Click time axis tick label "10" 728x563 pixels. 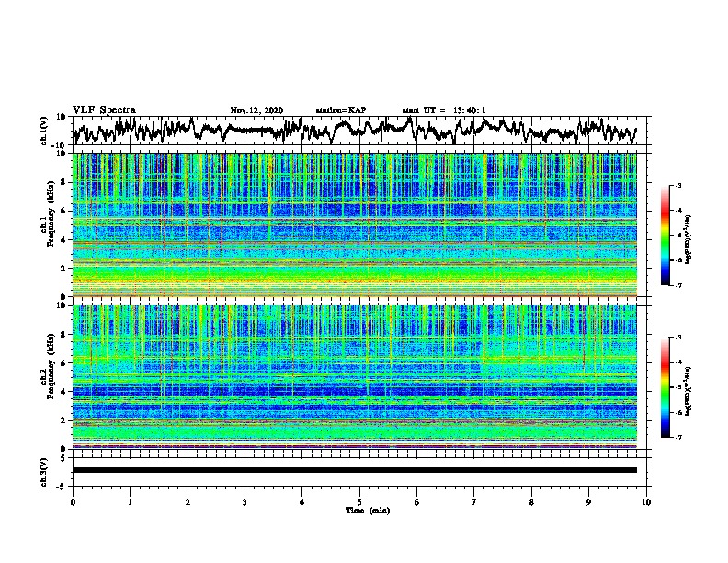coord(646,502)
